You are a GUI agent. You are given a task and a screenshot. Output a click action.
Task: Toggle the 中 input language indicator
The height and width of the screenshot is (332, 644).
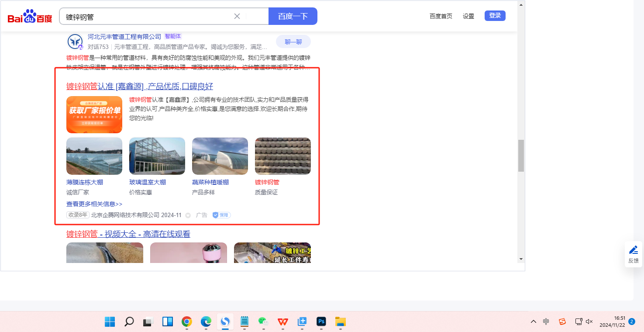point(546,322)
